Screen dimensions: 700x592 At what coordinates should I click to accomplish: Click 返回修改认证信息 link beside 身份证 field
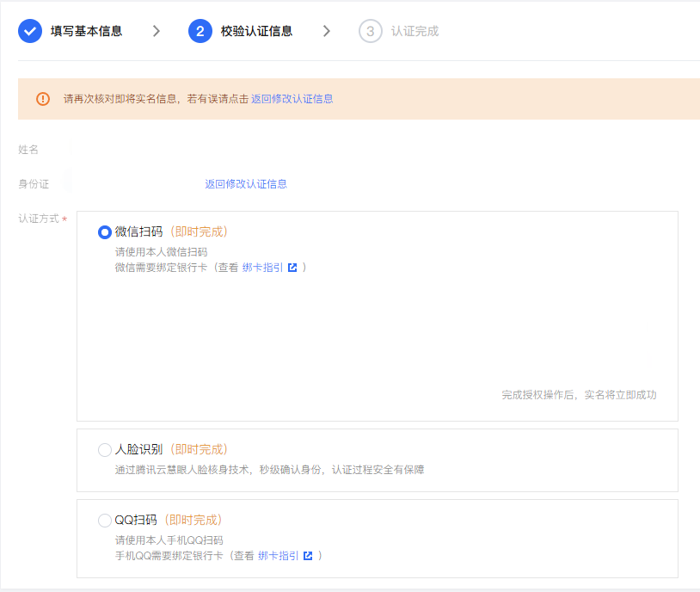coord(246,184)
